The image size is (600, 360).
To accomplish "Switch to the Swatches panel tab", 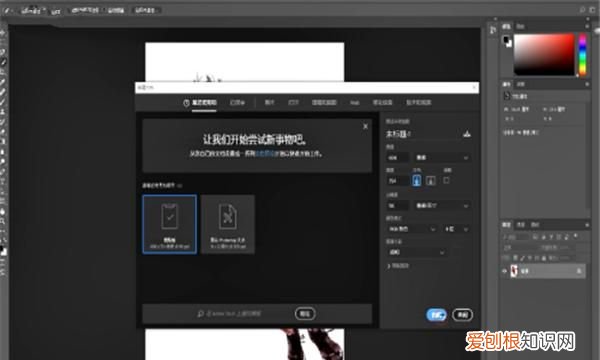I will point(520,26).
